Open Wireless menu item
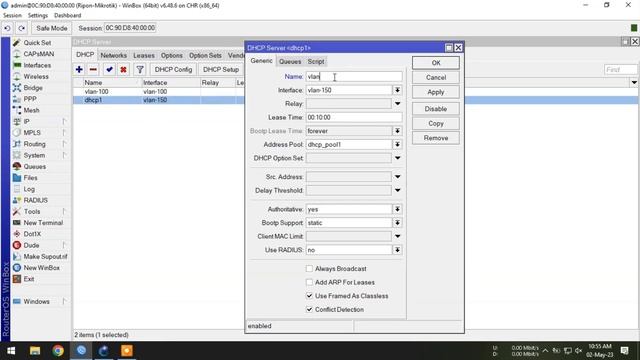The width and height of the screenshot is (640, 360). (36, 76)
